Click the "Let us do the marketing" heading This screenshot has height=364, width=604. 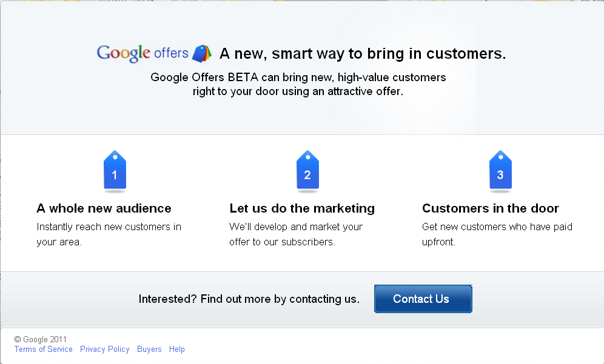click(302, 208)
